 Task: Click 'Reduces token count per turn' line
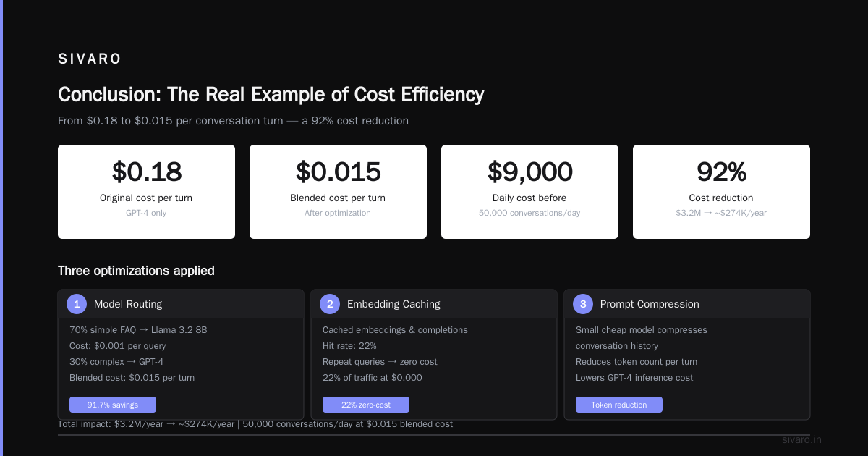tap(637, 362)
